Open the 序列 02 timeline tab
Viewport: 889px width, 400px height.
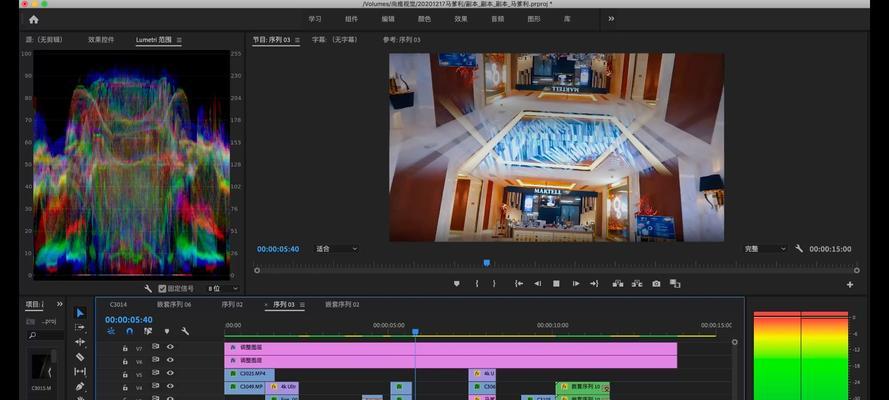[232, 304]
